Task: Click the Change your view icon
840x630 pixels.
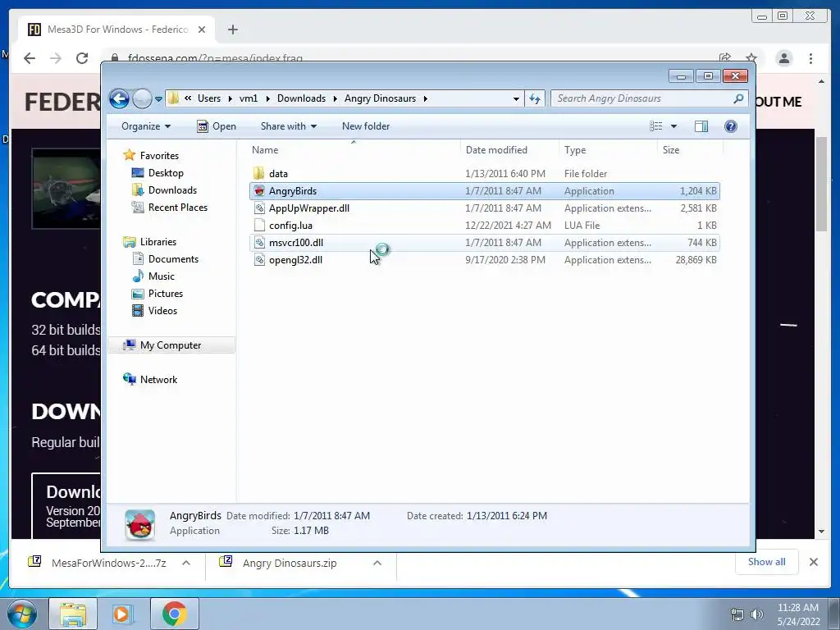Action: click(656, 126)
